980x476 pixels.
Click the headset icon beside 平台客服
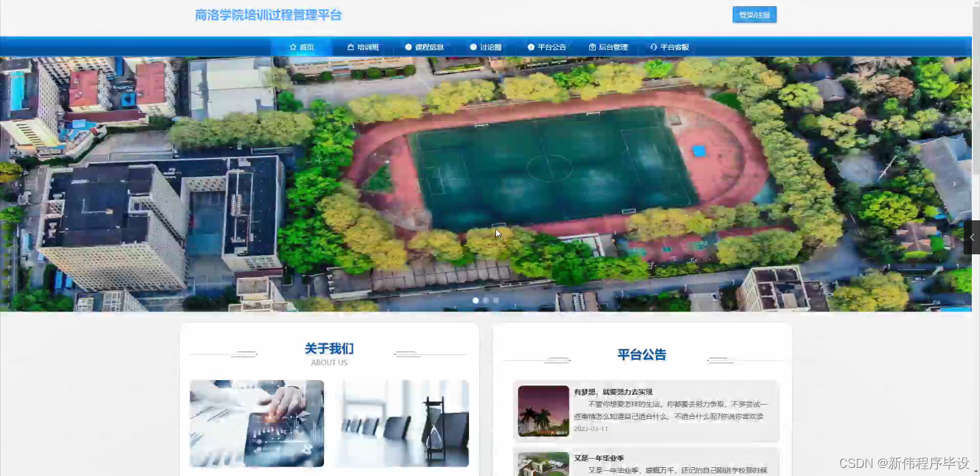click(x=653, y=47)
